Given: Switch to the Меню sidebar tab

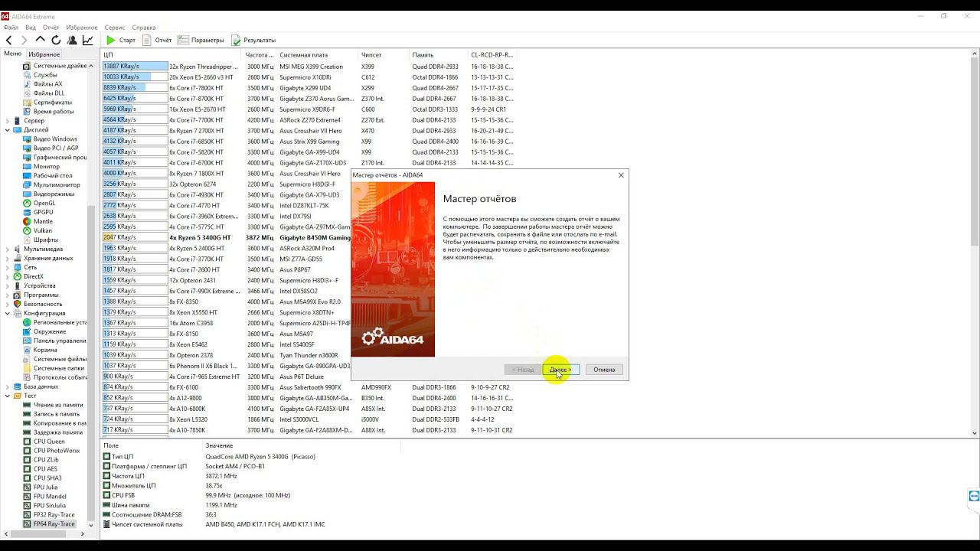Looking at the screenshot, I should coord(13,54).
